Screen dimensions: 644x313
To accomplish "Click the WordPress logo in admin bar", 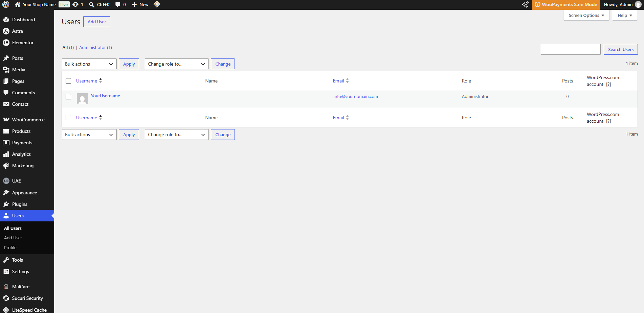I will pyautogui.click(x=6, y=4).
